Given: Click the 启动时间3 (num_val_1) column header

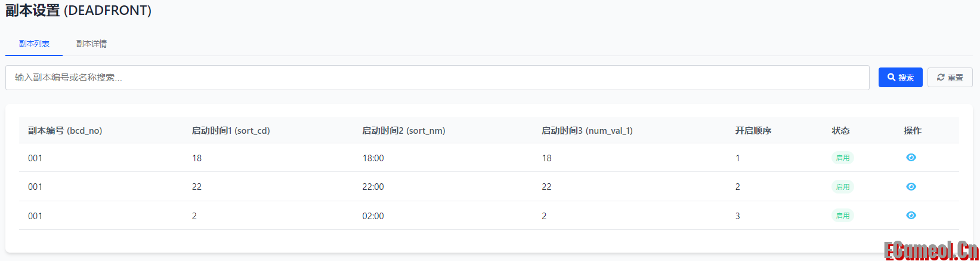Looking at the screenshot, I should 587,131.
